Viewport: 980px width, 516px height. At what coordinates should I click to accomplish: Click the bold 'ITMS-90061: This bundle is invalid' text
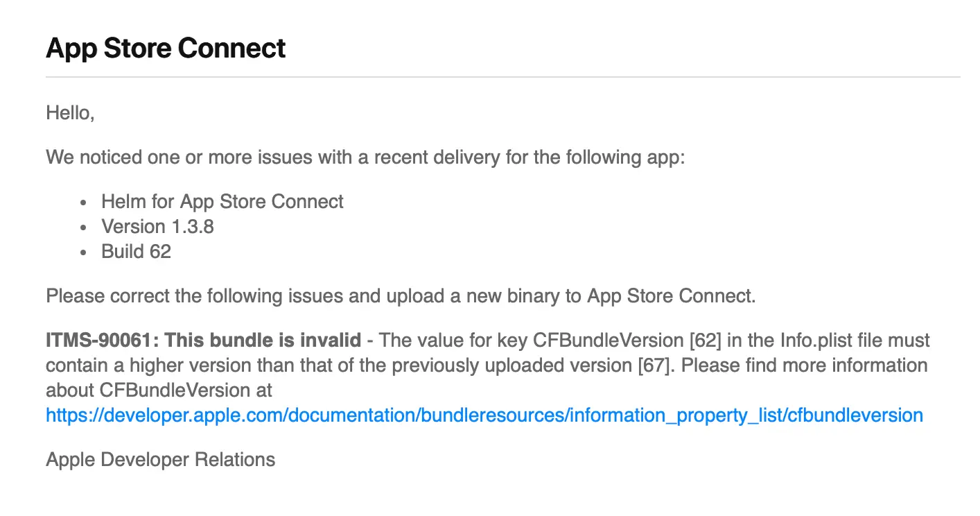coord(203,340)
